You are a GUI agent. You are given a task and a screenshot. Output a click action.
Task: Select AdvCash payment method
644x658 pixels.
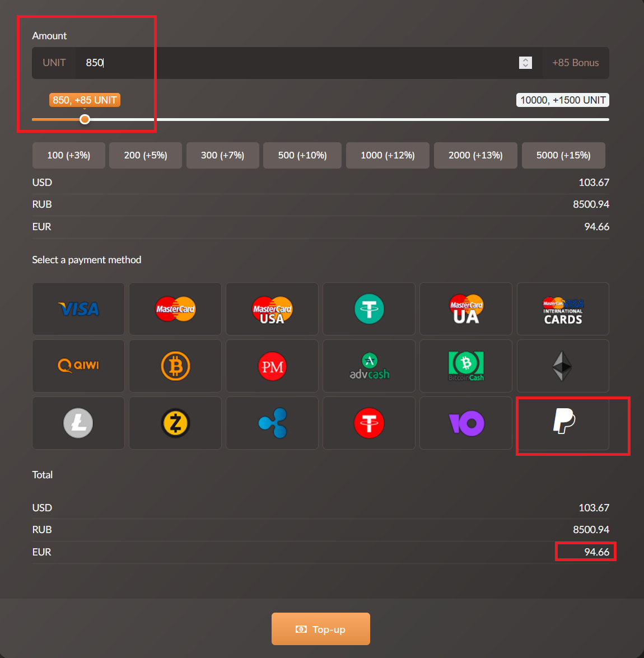[x=369, y=366]
